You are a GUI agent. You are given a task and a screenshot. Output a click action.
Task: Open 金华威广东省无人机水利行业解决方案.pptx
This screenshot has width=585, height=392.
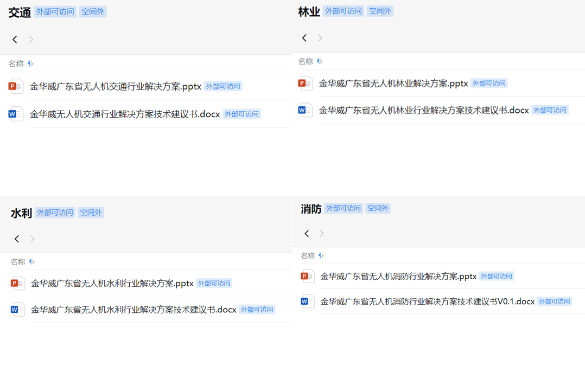point(112,283)
